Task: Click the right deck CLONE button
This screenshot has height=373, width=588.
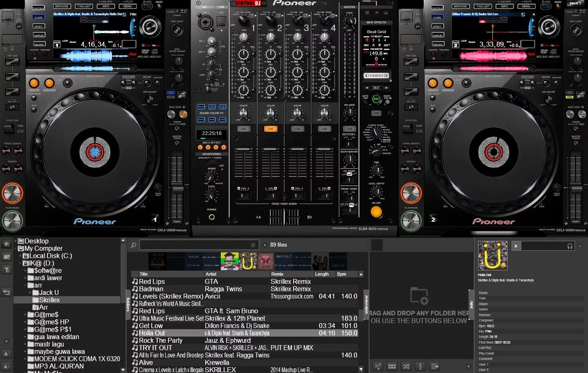Action: click(x=437, y=17)
